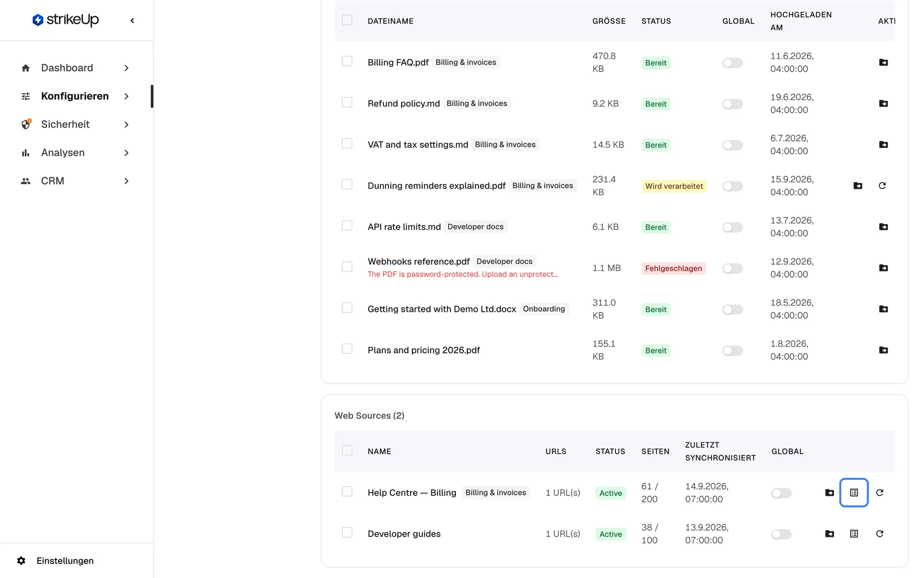Retry processing Dunning reminders explained.pdf
This screenshot has width=924, height=578.
click(882, 185)
